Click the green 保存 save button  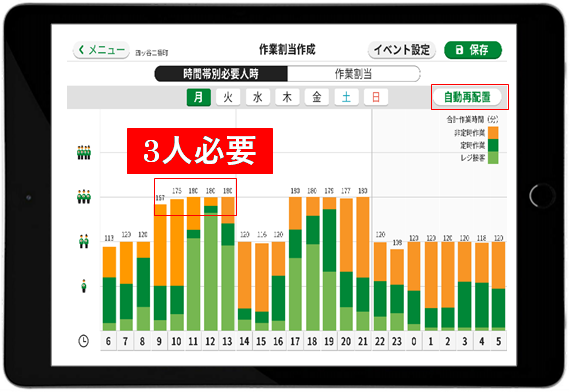[473, 50]
